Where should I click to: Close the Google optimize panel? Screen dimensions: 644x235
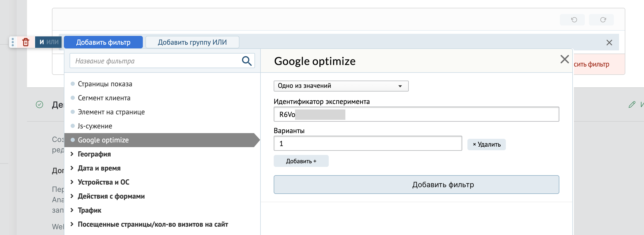565,59
